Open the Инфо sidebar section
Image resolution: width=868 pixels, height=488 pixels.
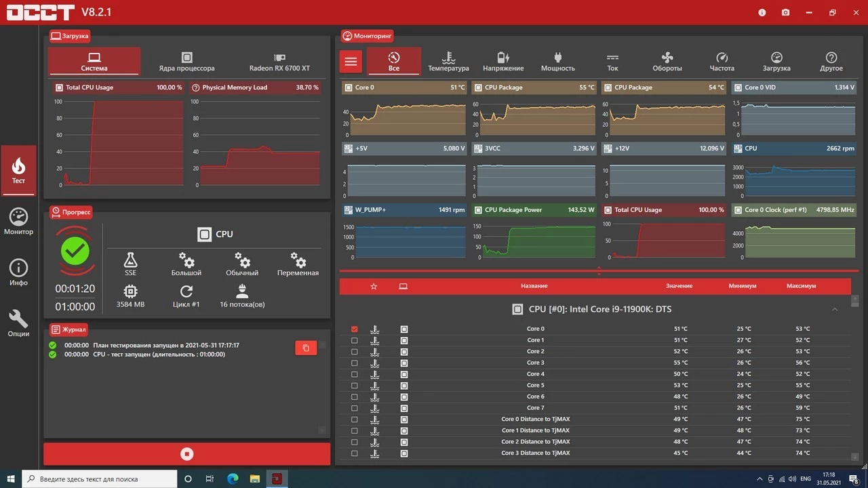pyautogui.click(x=18, y=272)
